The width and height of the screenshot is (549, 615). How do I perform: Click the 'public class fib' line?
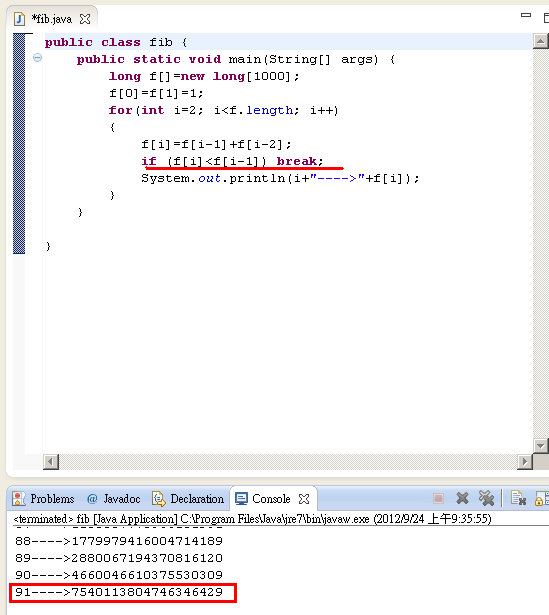tap(116, 42)
